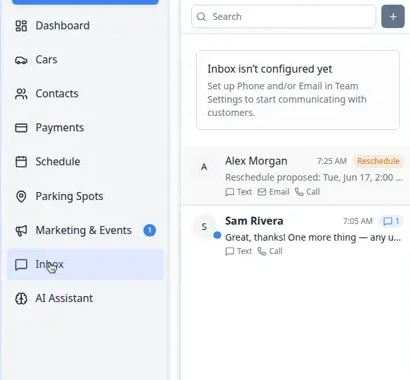This screenshot has height=380, width=410.
Task: Open the AI Assistant page
Action: 85,298
